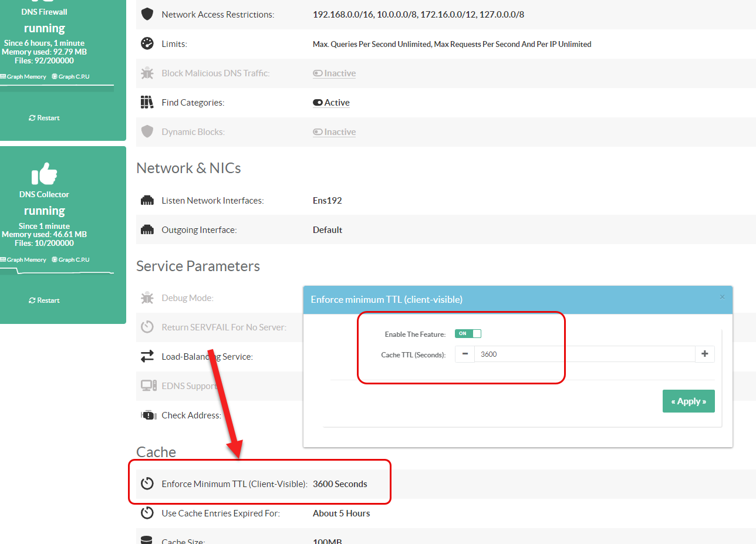756x544 pixels.
Task: Open Graph C.P.U for DNS Collector
Action: click(70, 259)
